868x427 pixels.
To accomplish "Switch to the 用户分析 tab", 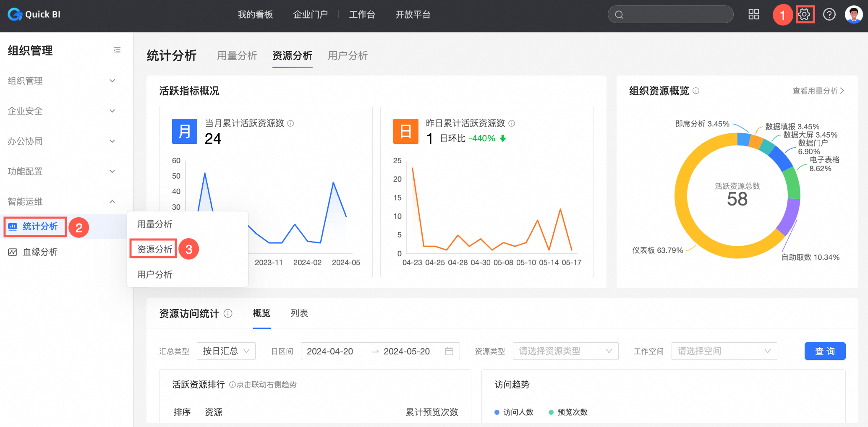I will pyautogui.click(x=348, y=56).
